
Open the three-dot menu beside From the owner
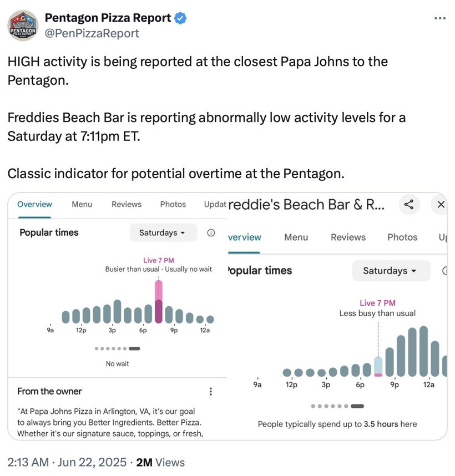click(211, 392)
